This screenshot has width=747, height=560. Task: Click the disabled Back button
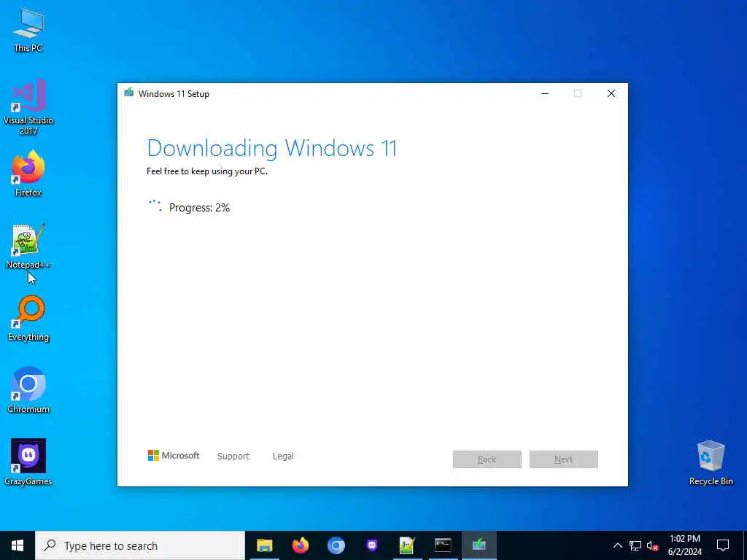[x=487, y=459]
